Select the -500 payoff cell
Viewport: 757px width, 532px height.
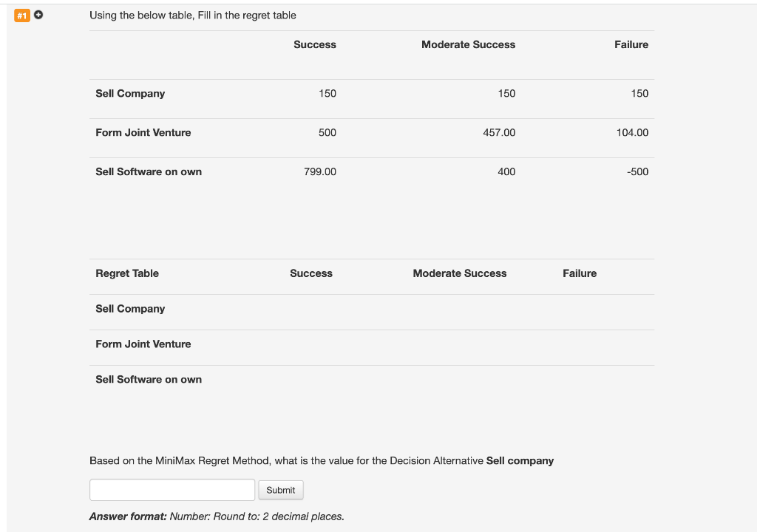(637, 171)
